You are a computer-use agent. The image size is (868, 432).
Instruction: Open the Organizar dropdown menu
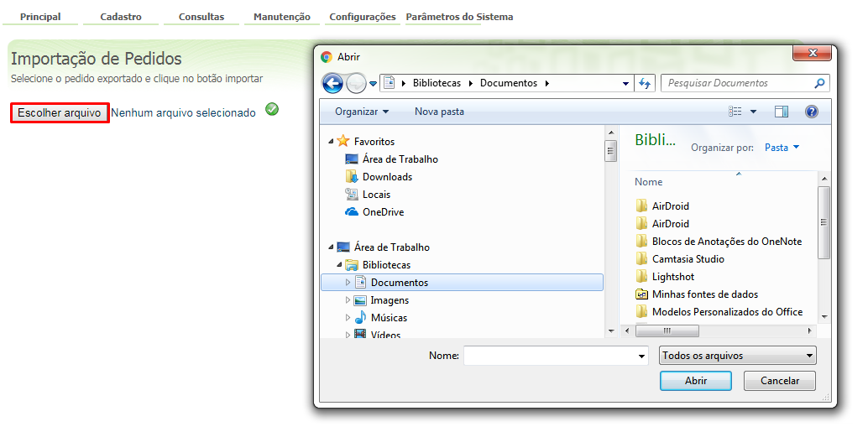coord(362,112)
